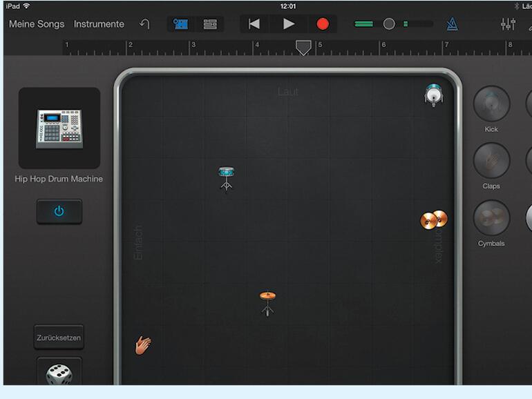The image size is (532, 399).
Task: Jump to bar 6 in ruler
Action: tap(383, 45)
